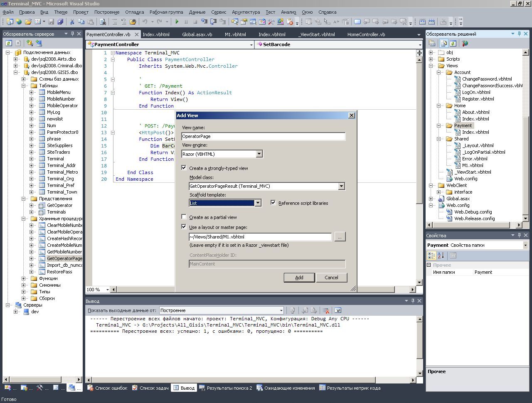Click Alphabetical sort icon in Properties panel
This screenshot has width=532, height=403.
tap(441, 256)
